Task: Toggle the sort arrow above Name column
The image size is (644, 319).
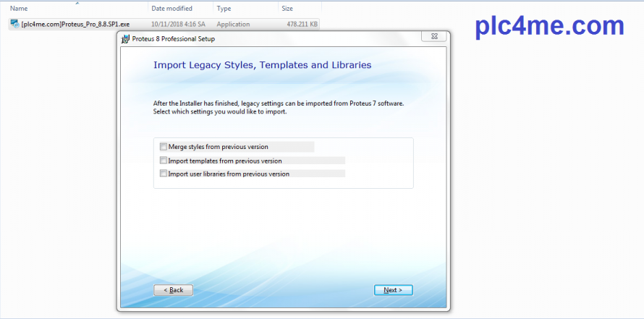Action: [x=76, y=3]
